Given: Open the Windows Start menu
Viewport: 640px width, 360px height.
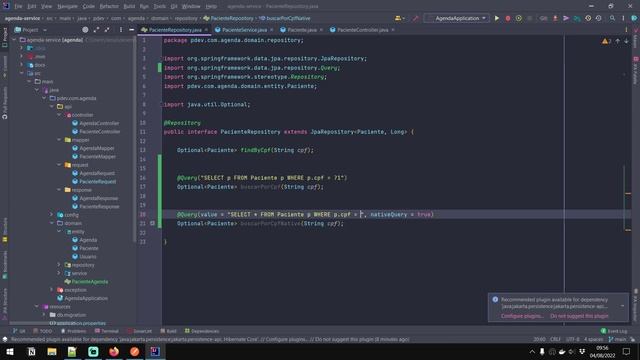Looking at the screenshot, I should tap(10, 351).
